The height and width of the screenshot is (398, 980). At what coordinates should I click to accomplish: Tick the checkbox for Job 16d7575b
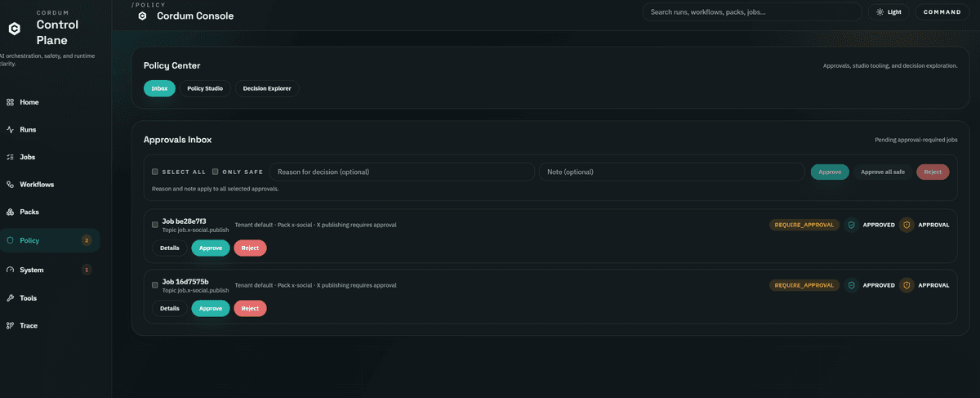click(x=155, y=284)
